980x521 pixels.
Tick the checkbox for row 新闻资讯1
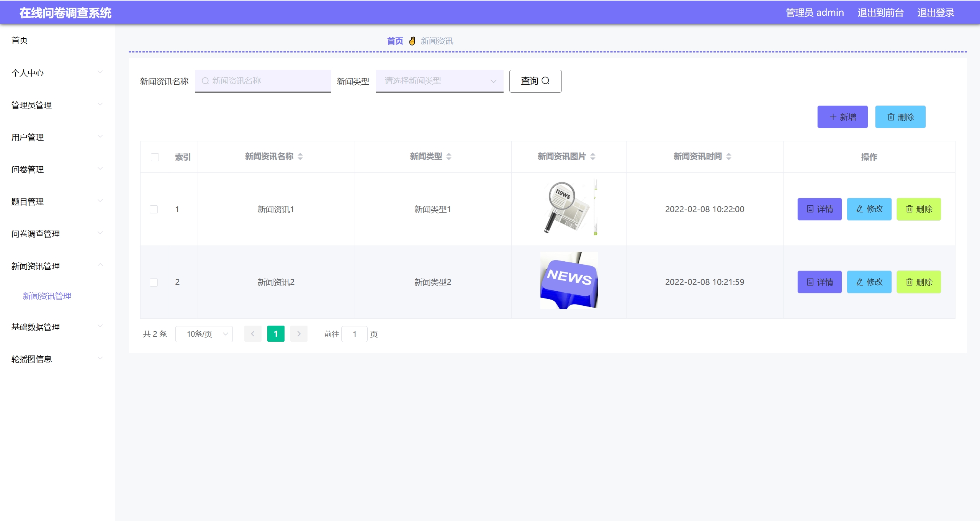[154, 210]
